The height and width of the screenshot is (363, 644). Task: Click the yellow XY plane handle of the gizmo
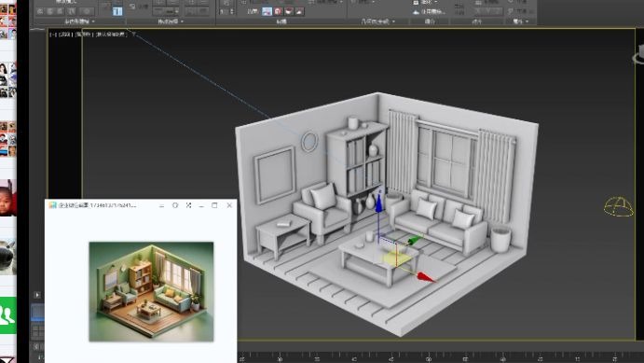tap(397, 258)
